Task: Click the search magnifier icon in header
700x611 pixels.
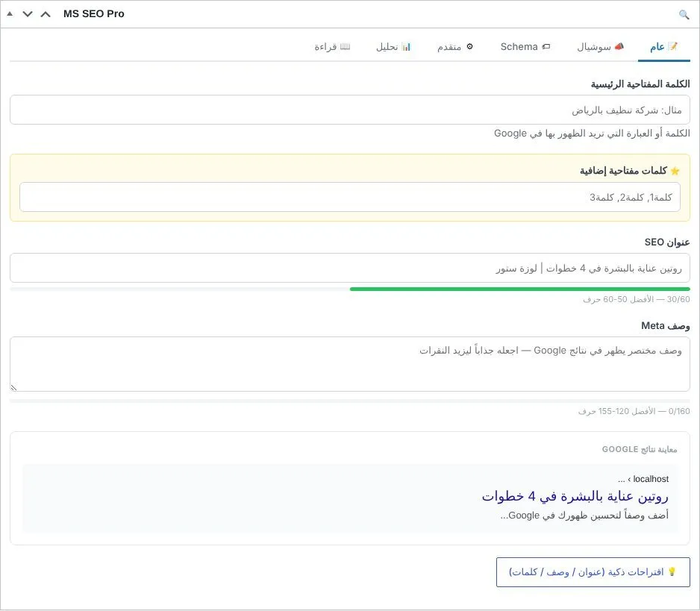Action: point(684,14)
